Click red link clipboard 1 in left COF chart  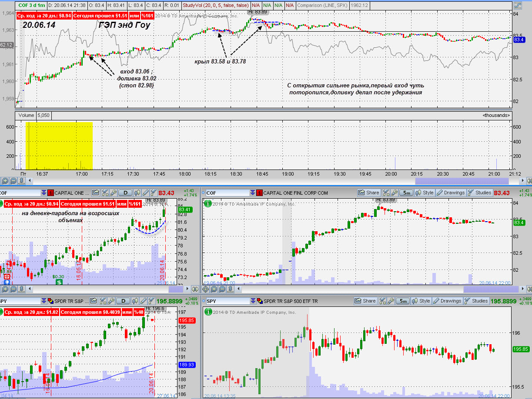tap(50, 193)
